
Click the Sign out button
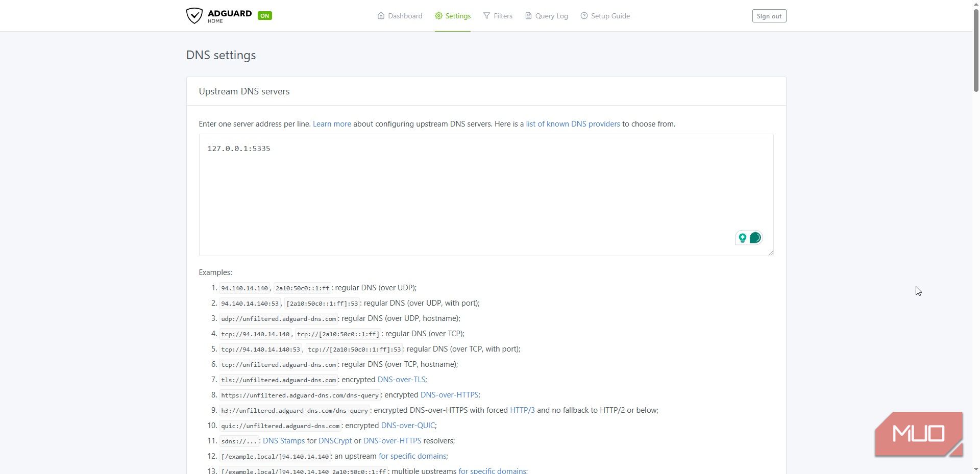click(x=769, y=16)
